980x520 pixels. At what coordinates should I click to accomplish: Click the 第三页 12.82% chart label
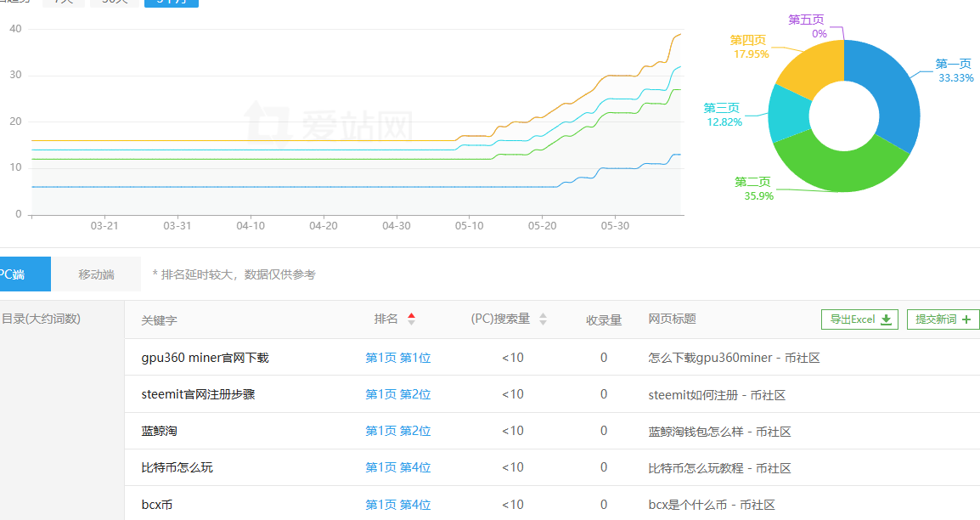point(723,115)
